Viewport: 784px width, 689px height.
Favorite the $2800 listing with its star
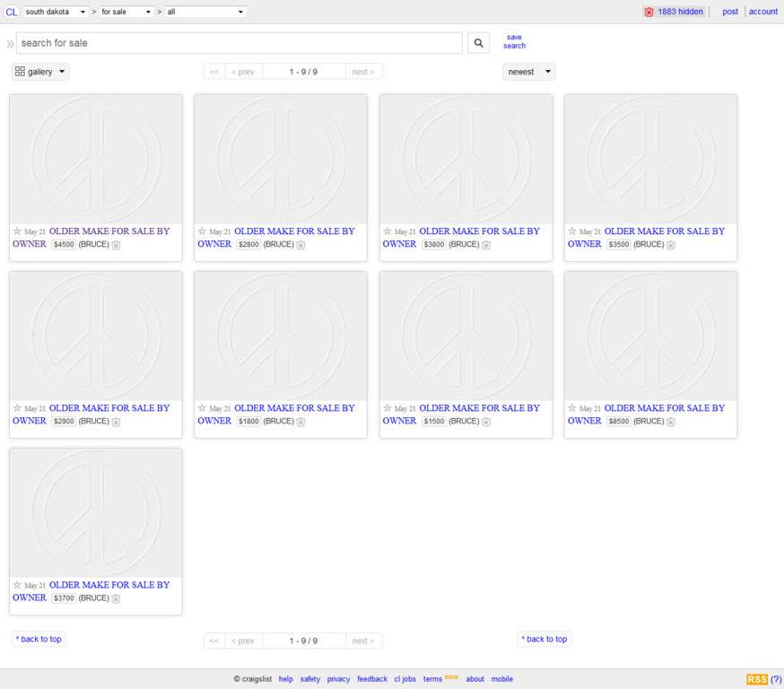pos(202,231)
